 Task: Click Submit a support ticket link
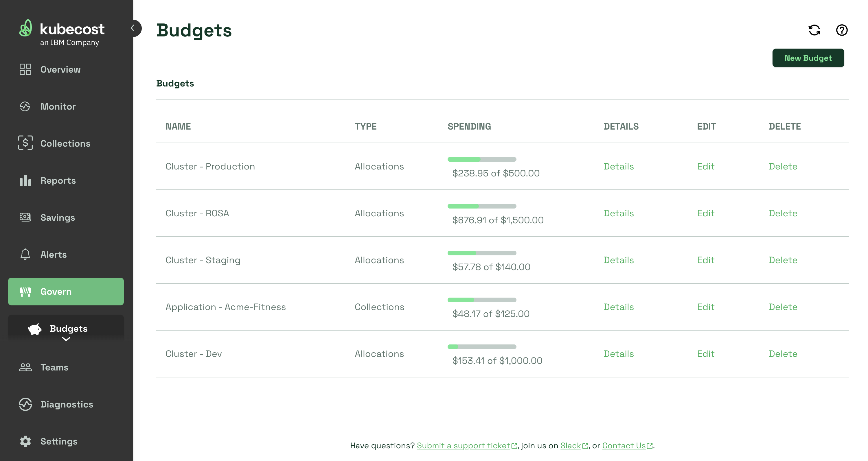[x=463, y=445]
